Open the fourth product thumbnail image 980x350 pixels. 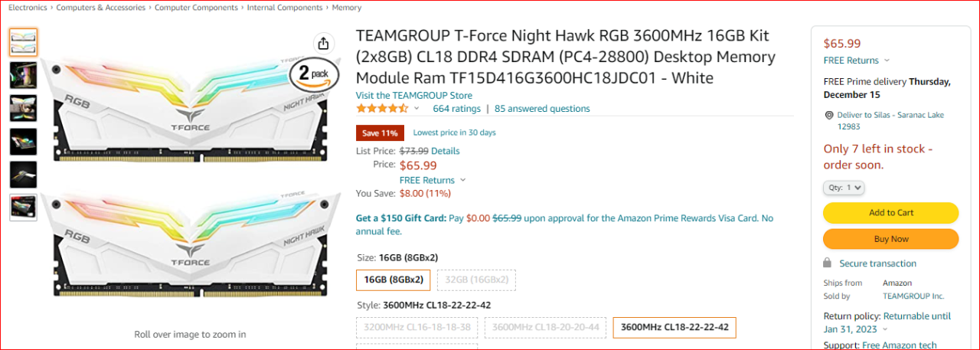tap(23, 141)
